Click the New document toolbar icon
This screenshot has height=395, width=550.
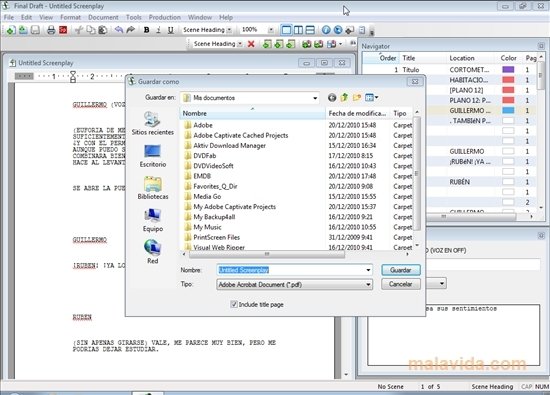[x=11, y=30]
